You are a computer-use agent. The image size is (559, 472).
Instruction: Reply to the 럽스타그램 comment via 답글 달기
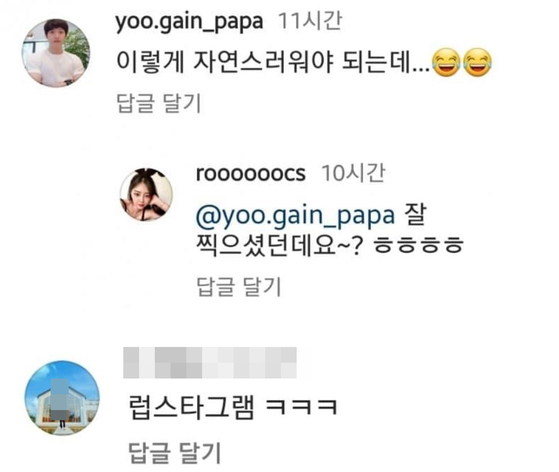175,453
